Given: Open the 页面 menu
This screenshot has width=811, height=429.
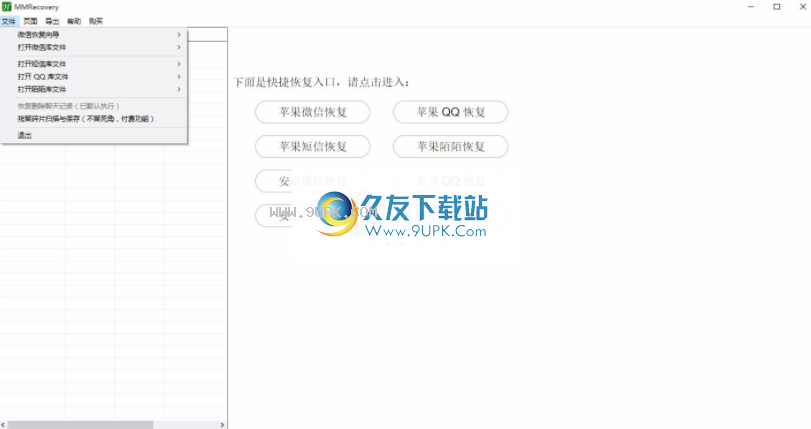Looking at the screenshot, I should tap(31, 21).
